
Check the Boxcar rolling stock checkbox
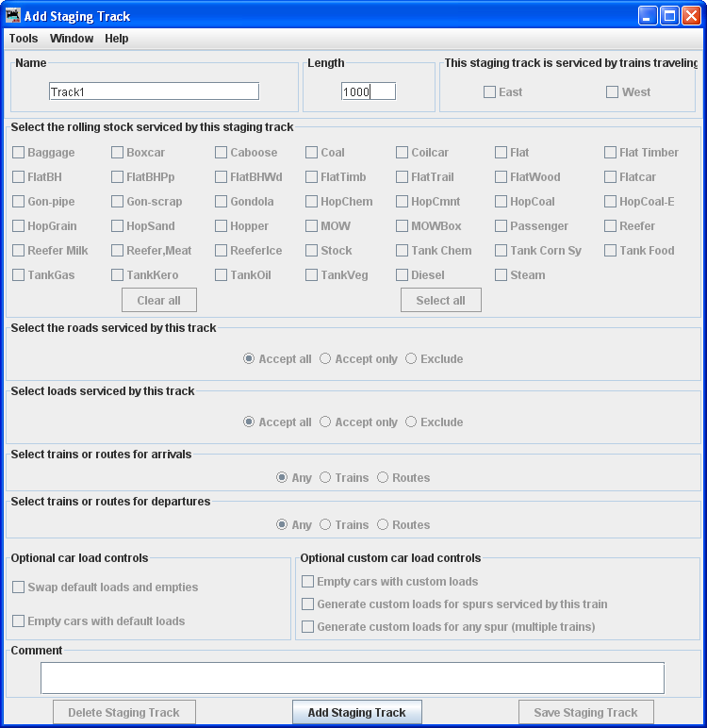pyautogui.click(x=118, y=153)
